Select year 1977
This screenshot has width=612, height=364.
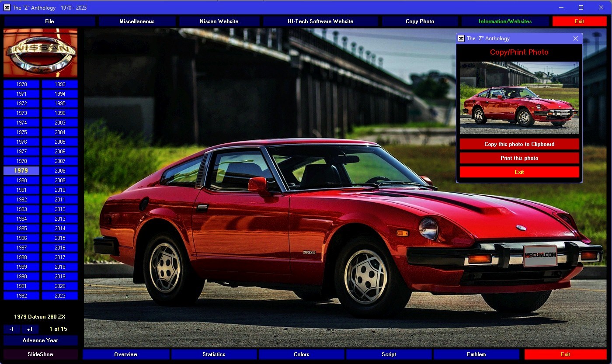[x=21, y=152]
